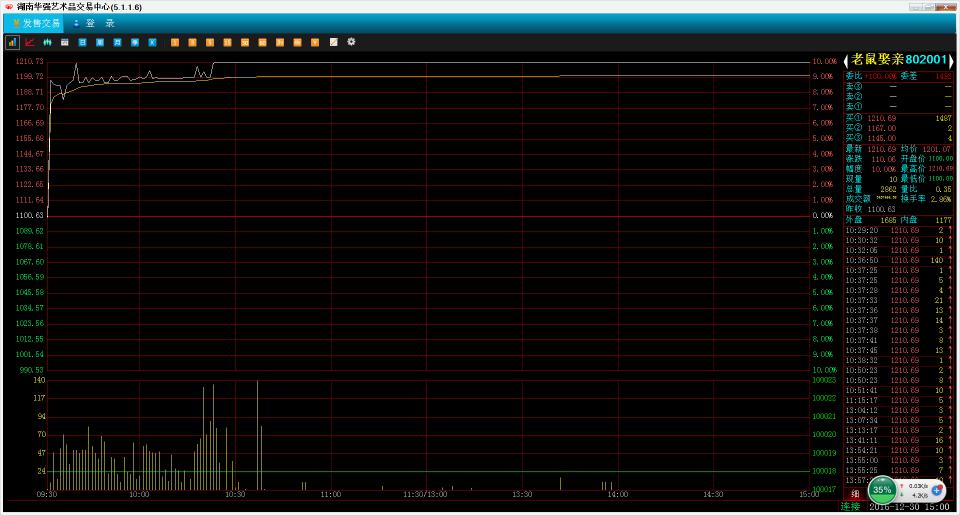960x516 pixels.
Task: Open the 登录 login tab
Action: (x=95, y=23)
